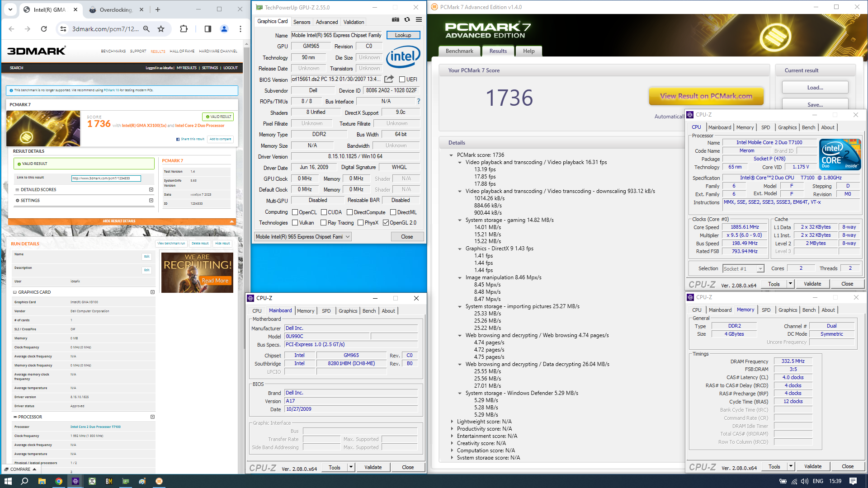Viewport: 868px width, 488px height.
Task: Click the Intel logo in GPU-Z
Action: point(403,56)
